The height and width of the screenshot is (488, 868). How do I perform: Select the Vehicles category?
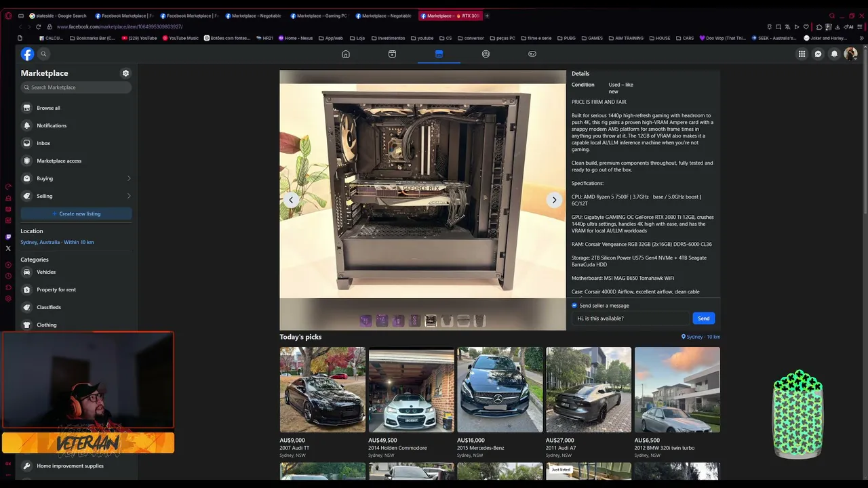click(x=76, y=272)
